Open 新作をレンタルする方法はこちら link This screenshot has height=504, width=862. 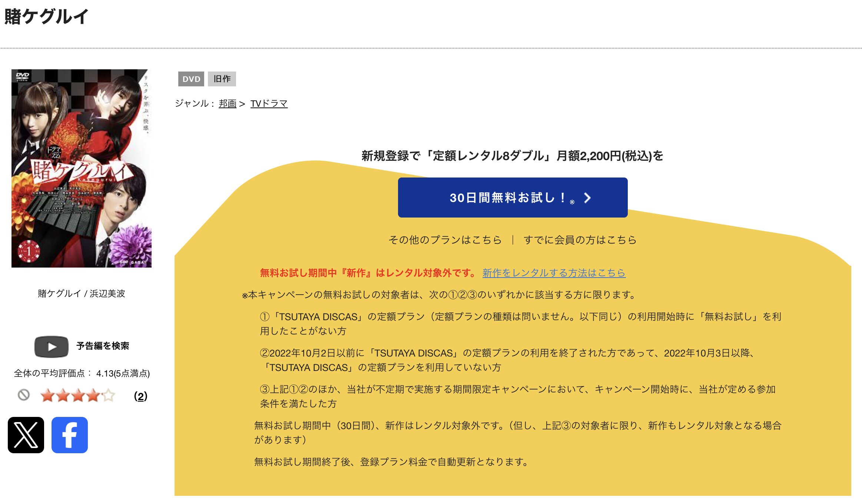554,273
